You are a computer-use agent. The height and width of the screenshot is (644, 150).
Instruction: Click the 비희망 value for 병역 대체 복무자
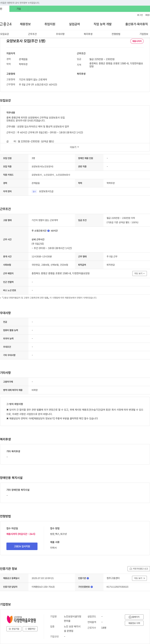[x=35, y=390]
